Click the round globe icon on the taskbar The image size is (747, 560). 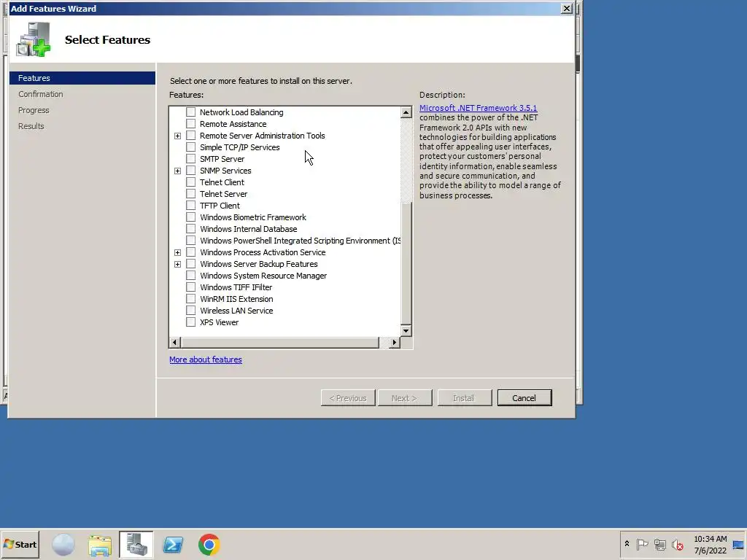[x=63, y=545]
